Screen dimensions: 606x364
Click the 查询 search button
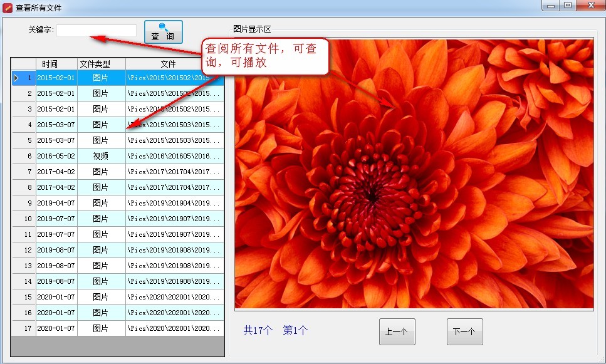tap(163, 32)
